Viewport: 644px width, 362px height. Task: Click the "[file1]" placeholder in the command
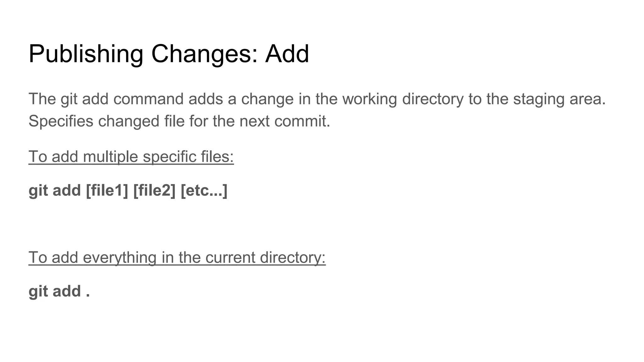click(107, 191)
